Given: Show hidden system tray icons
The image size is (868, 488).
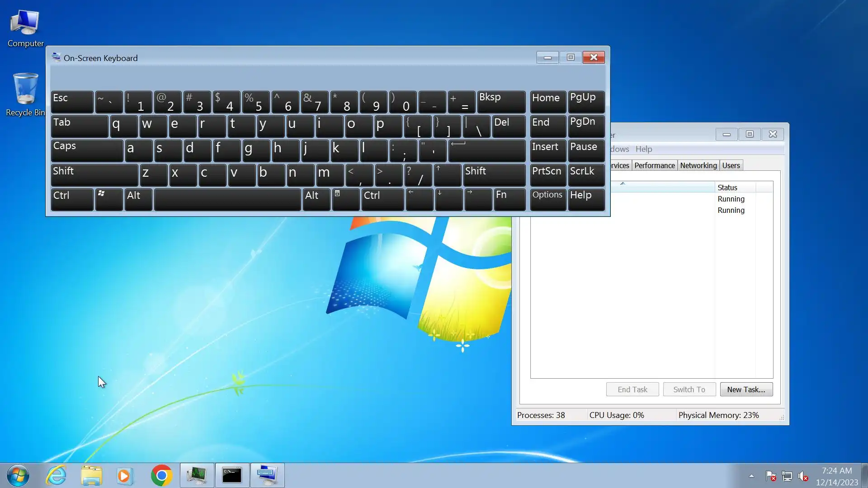Looking at the screenshot, I should (751, 476).
